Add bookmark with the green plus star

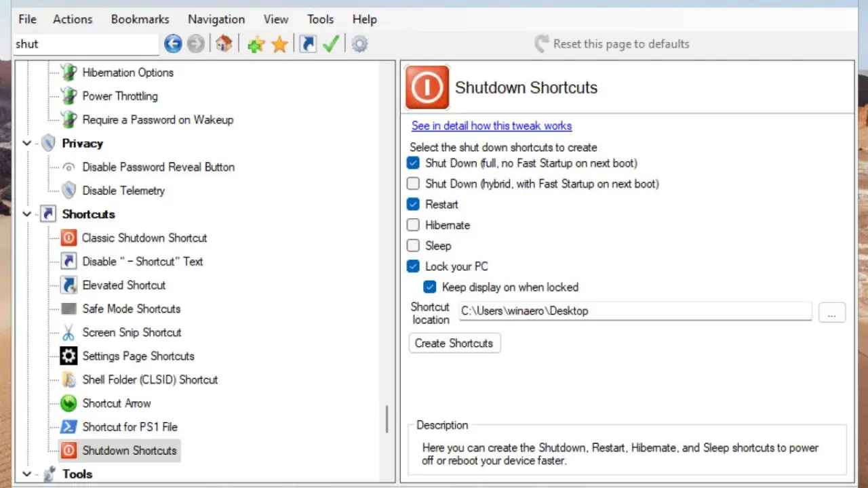click(256, 45)
